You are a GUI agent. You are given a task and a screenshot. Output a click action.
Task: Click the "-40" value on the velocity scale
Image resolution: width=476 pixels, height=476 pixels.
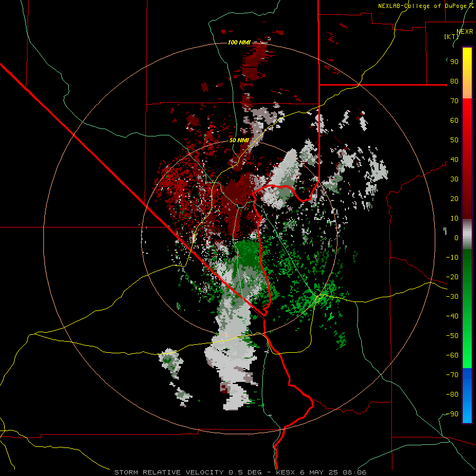click(x=452, y=316)
